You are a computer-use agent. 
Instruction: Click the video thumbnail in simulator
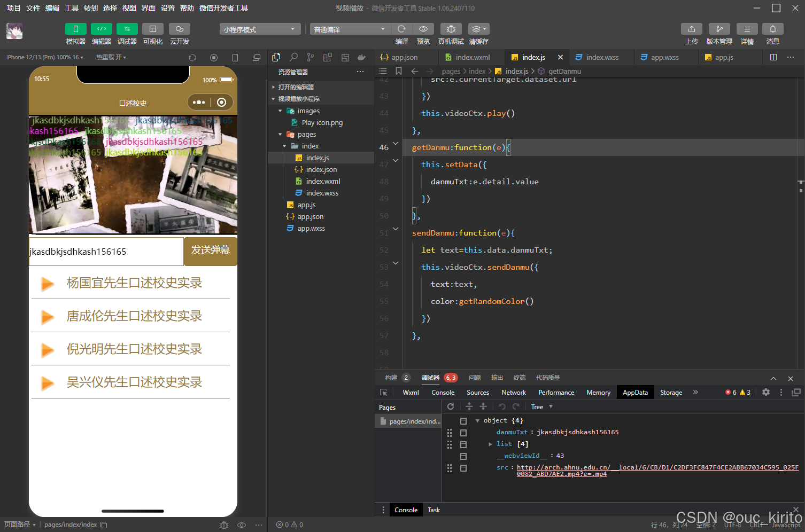pos(133,175)
